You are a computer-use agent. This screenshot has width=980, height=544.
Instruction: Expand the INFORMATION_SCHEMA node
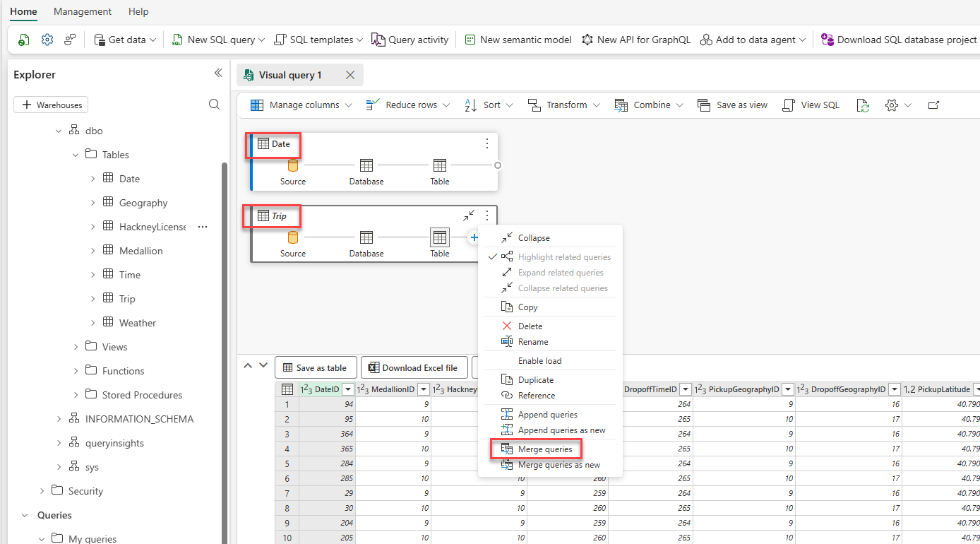[x=59, y=419]
